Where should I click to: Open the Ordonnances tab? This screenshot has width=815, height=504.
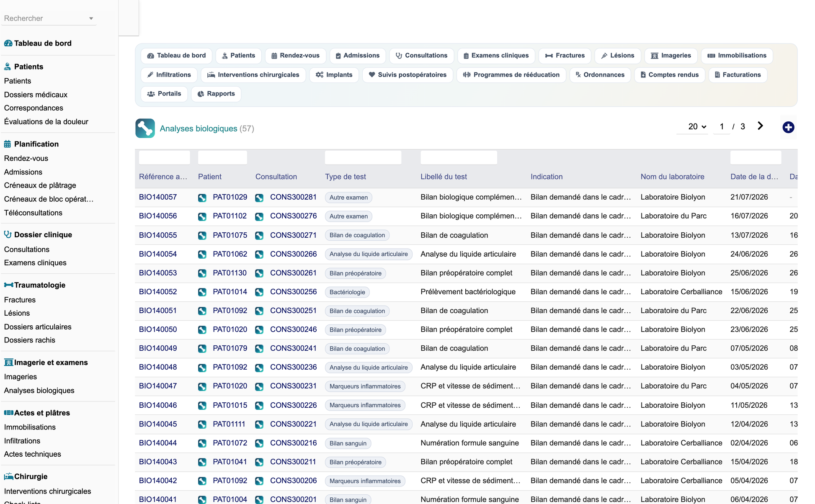pyautogui.click(x=600, y=75)
